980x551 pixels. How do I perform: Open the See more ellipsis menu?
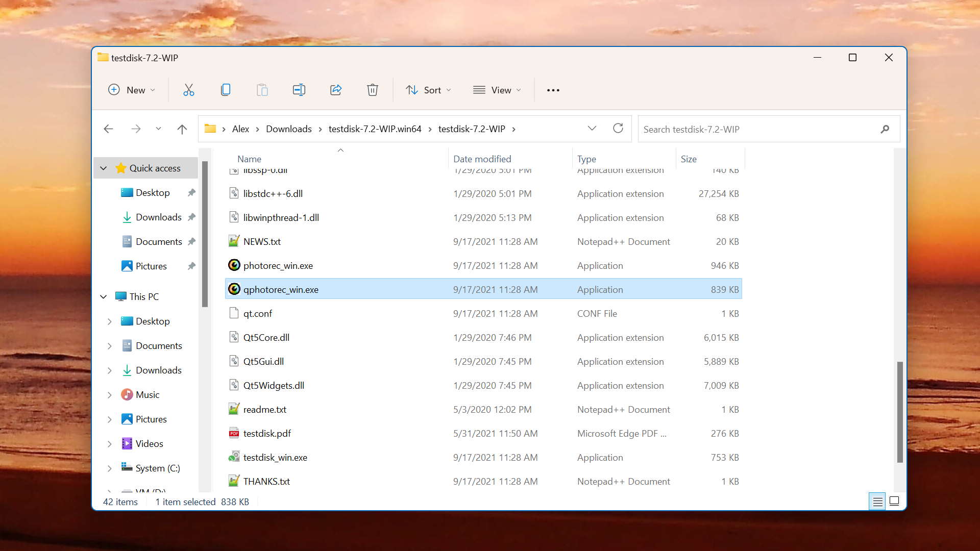[x=553, y=90]
